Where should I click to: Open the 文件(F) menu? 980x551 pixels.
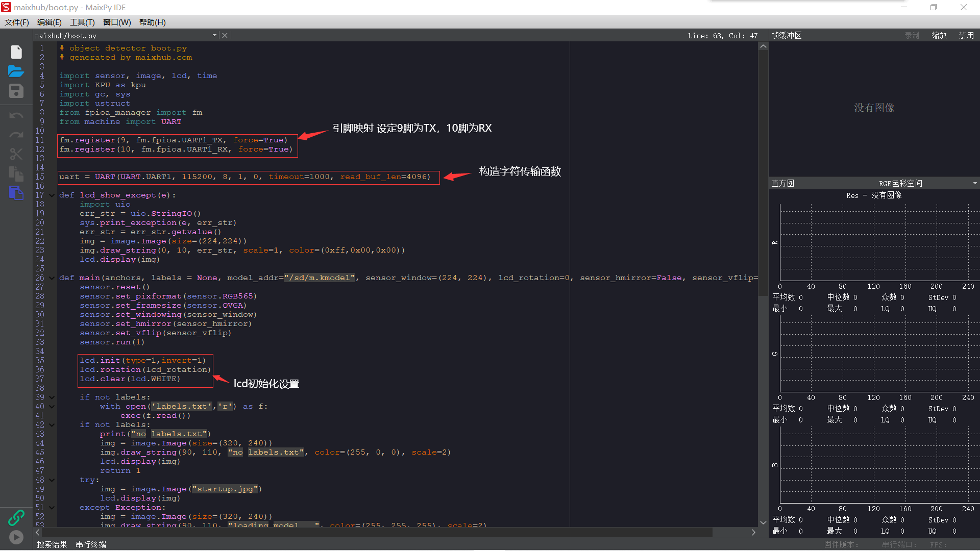(17, 22)
